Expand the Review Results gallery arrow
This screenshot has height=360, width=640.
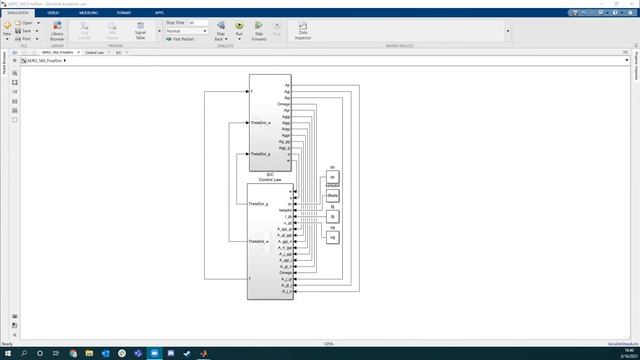pos(508,31)
